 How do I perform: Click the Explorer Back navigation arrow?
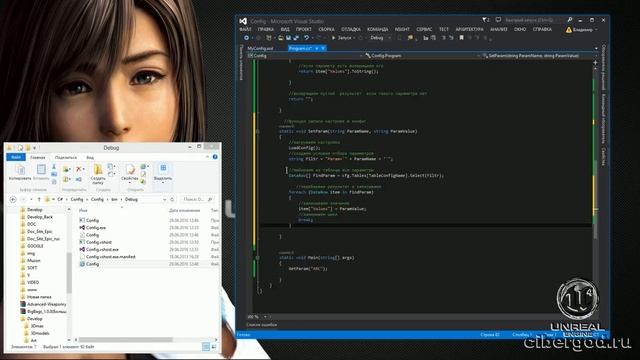tap(13, 199)
